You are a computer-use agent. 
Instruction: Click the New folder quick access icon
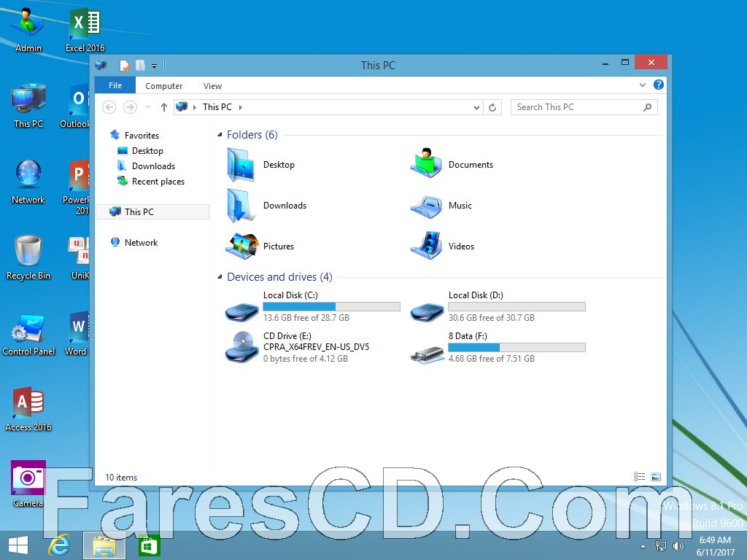coord(140,65)
